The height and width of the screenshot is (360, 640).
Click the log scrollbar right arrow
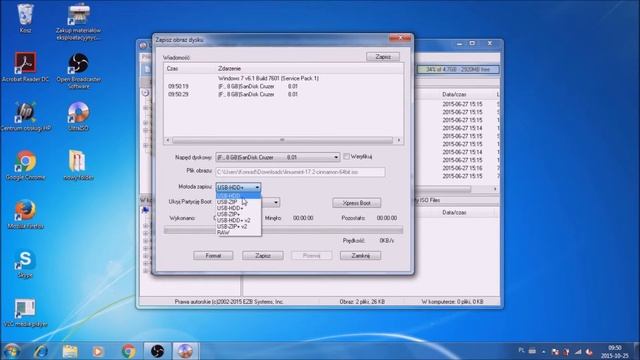coord(399,140)
